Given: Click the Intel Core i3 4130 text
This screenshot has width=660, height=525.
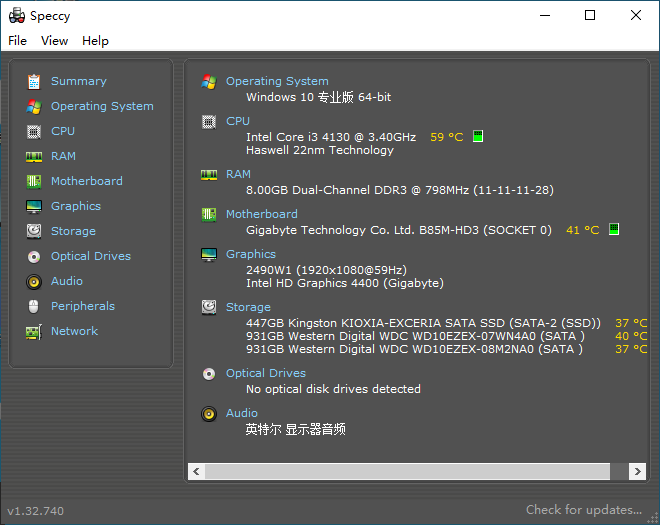Looking at the screenshot, I should tap(331, 137).
